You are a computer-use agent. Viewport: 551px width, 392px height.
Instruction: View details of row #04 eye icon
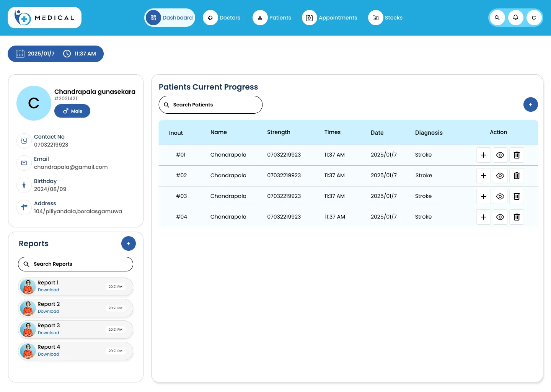(x=500, y=217)
